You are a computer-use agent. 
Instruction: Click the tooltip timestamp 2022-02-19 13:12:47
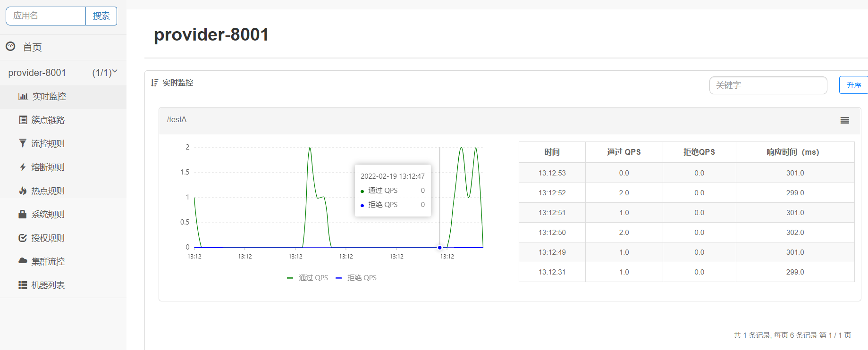tap(393, 176)
